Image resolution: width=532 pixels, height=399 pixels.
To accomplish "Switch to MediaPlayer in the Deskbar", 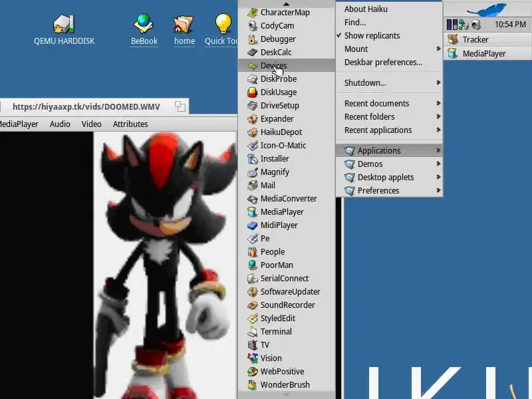I will [x=488, y=54].
